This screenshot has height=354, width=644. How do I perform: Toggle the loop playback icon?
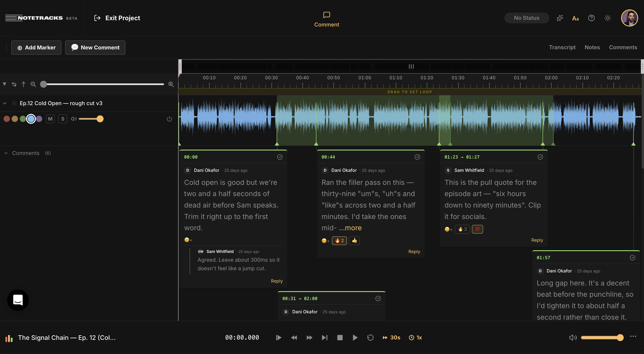click(370, 338)
